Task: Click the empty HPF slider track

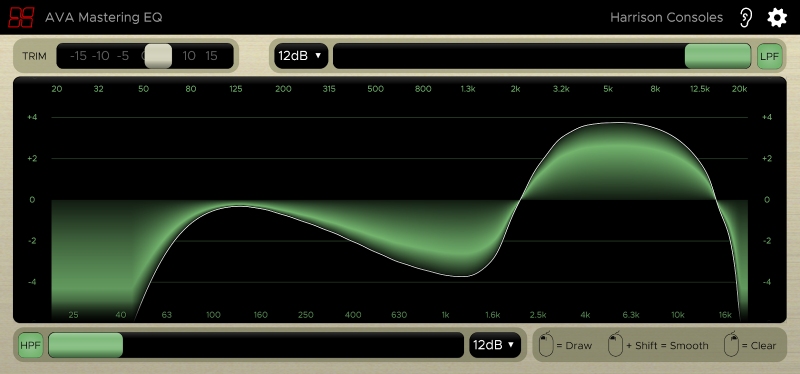Action: tap(293, 345)
